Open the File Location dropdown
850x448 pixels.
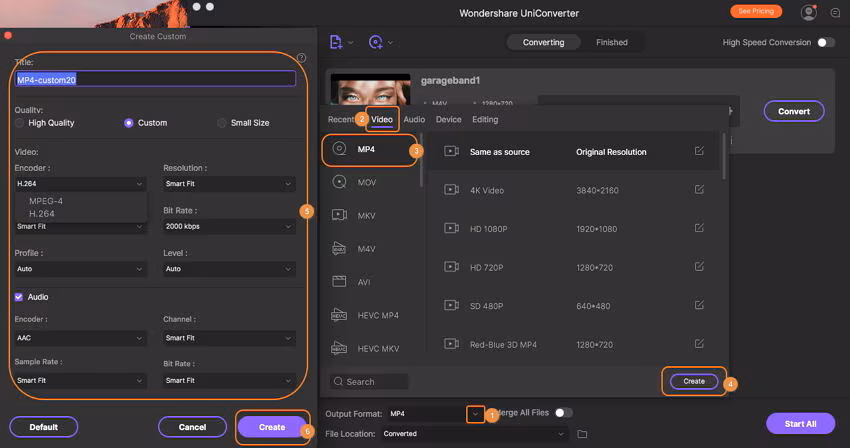pyautogui.click(x=474, y=434)
